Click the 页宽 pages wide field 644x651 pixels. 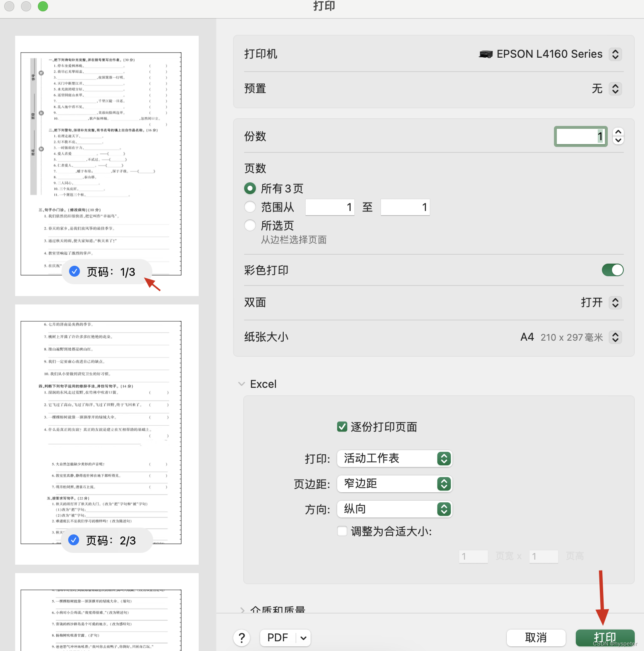coord(474,556)
